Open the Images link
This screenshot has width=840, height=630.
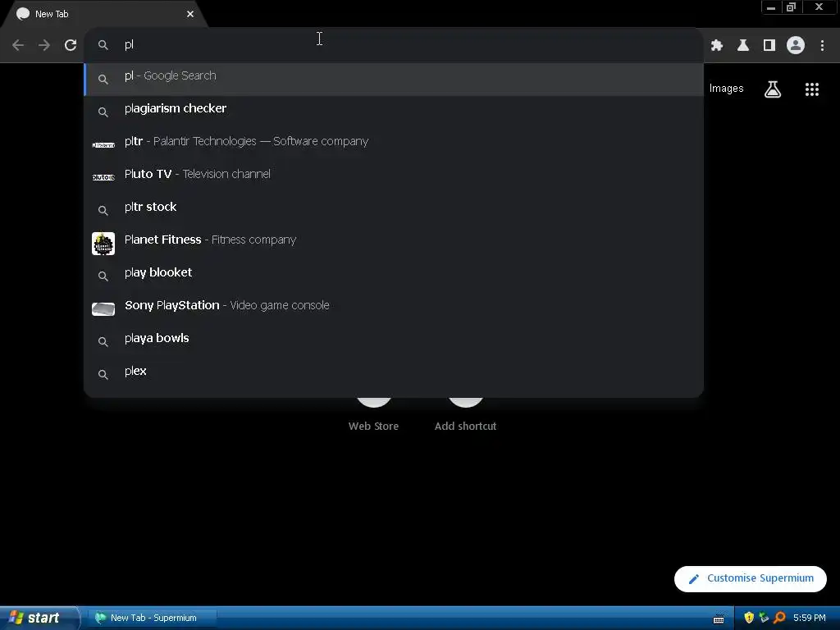tap(727, 89)
